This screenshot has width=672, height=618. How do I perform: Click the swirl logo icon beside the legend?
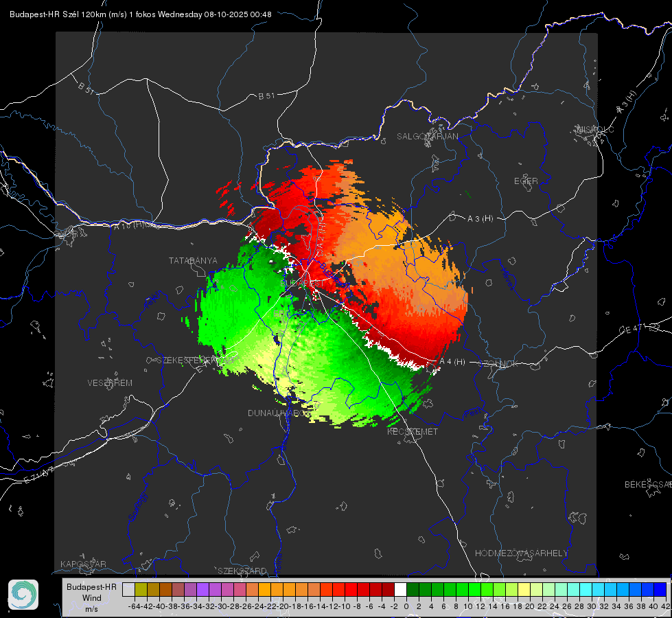click(23, 595)
